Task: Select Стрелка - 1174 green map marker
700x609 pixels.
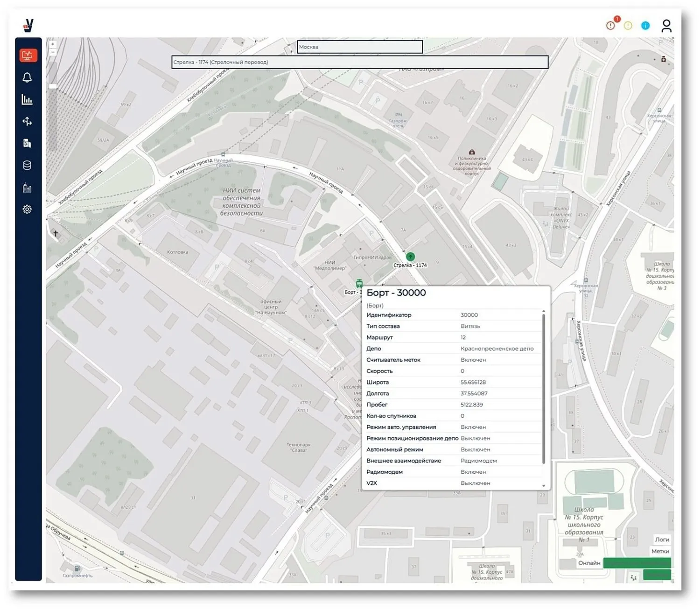Action: tap(410, 257)
